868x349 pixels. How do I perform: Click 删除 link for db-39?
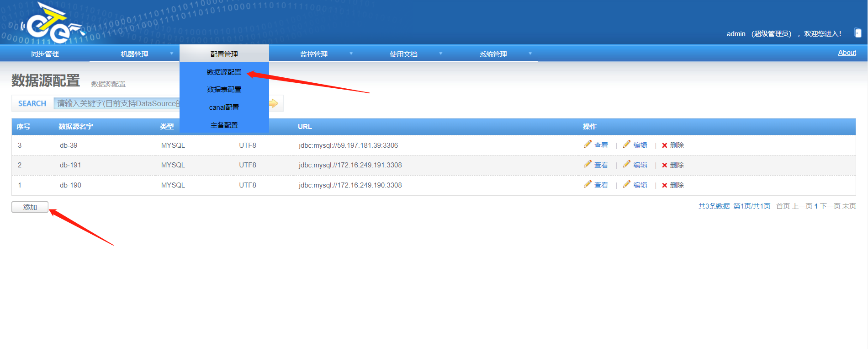(677, 145)
